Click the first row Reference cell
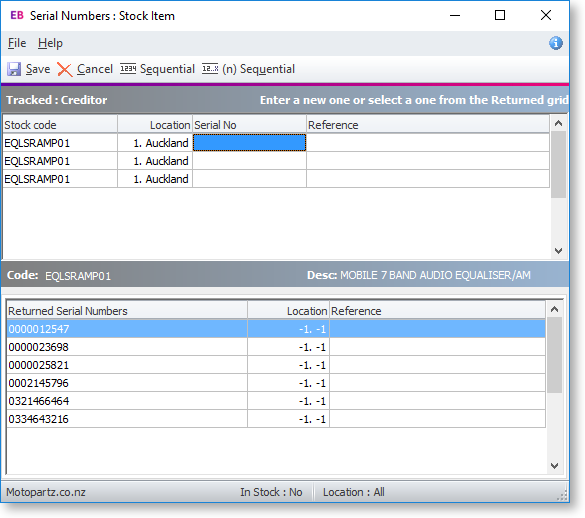The image size is (585, 518). [x=428, y=143]
